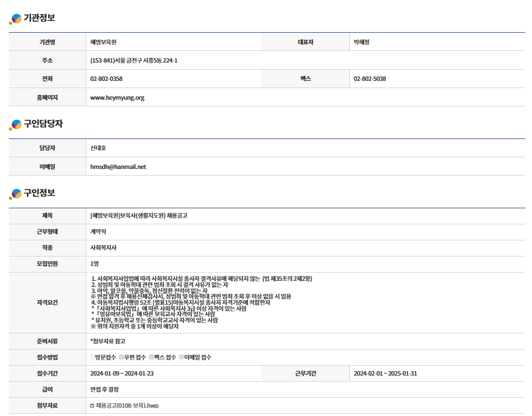The image size is (532, 416).
Task: Click the work period 2024-02-01 ~ 2025-01-31
Action: tap(385, 374)
